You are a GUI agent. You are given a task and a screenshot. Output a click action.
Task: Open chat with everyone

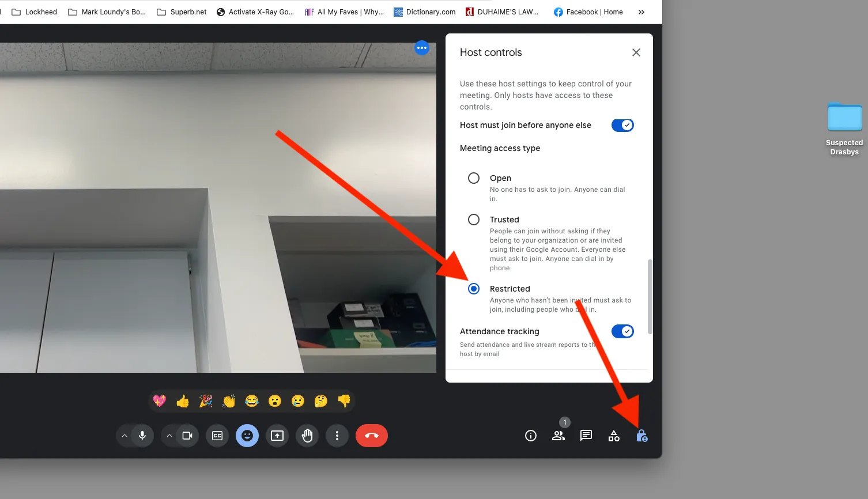point(586,436)
